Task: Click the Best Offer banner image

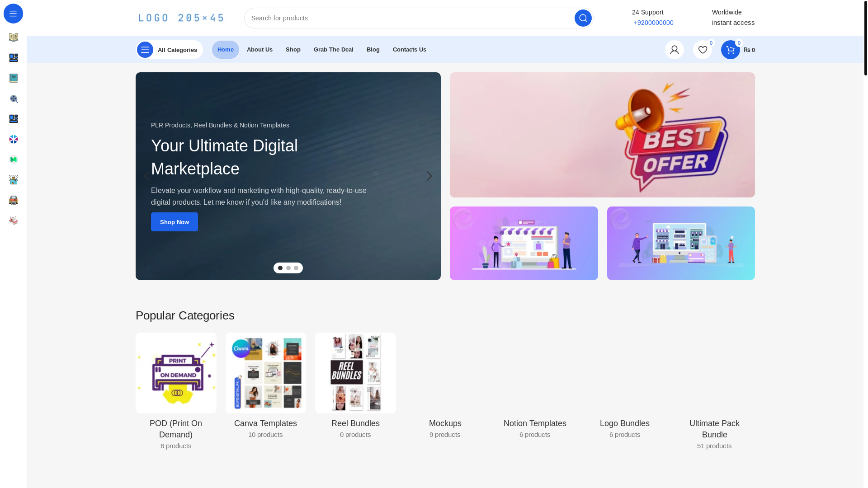Action: click(x=602, y=135)
